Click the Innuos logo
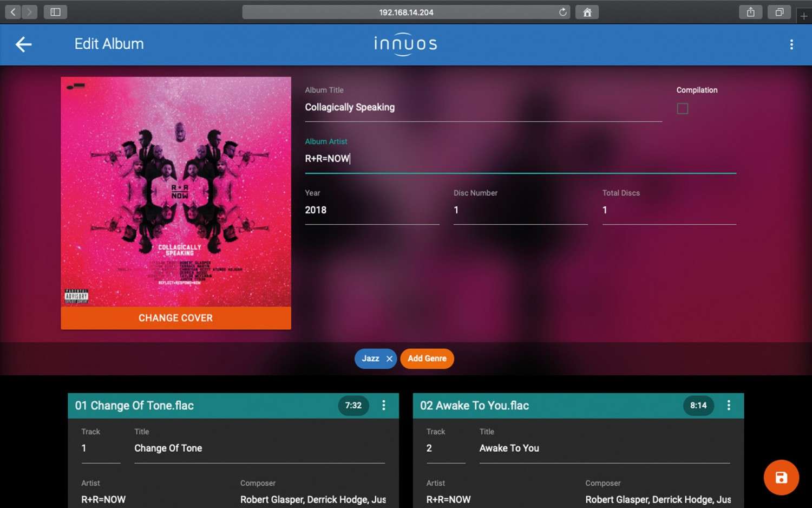 405,44
